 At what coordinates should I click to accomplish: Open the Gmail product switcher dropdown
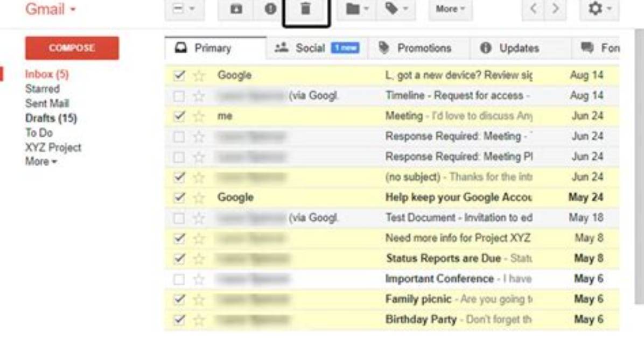51,9
